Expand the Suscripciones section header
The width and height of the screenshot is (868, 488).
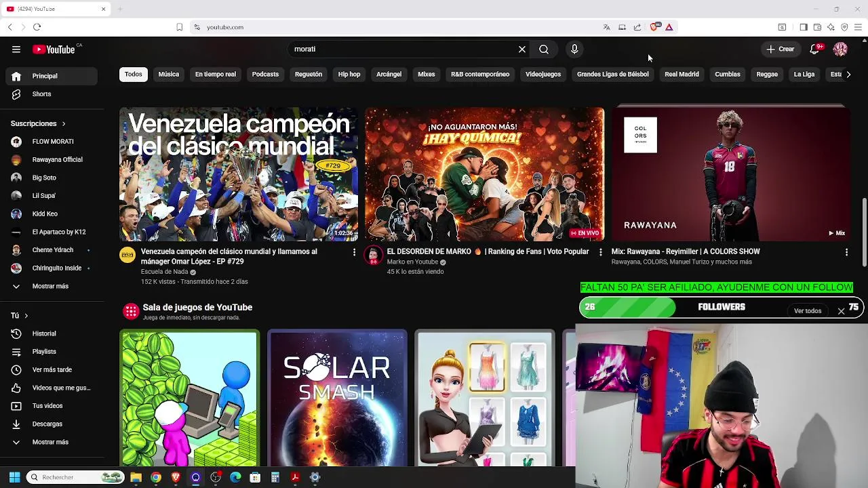tap(38, 123)
